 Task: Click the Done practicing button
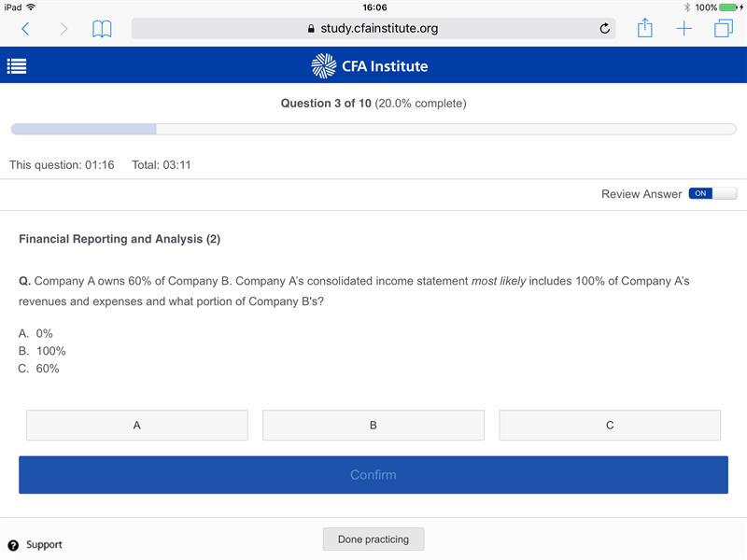pyautogui.click(x=373, y=539)
